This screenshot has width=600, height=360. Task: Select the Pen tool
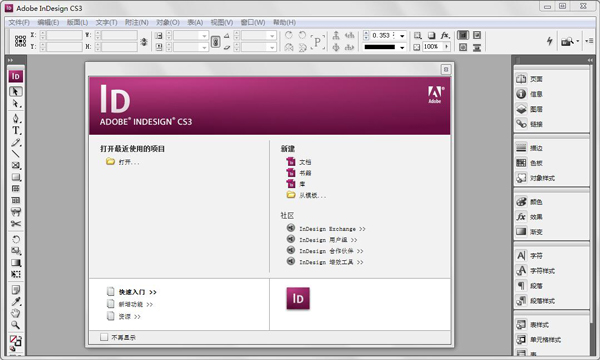click(x=16, y=118)
